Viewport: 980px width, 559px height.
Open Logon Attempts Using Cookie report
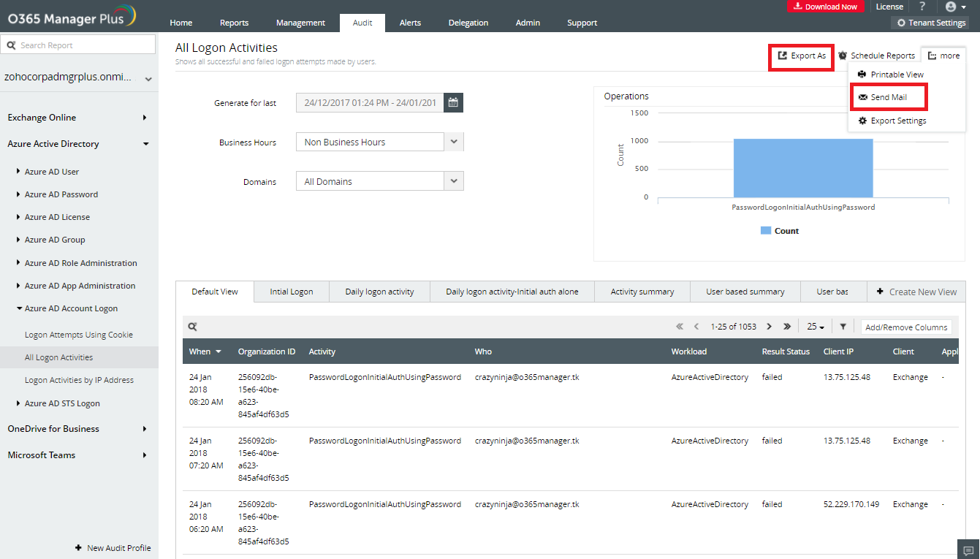coord(79,335)
